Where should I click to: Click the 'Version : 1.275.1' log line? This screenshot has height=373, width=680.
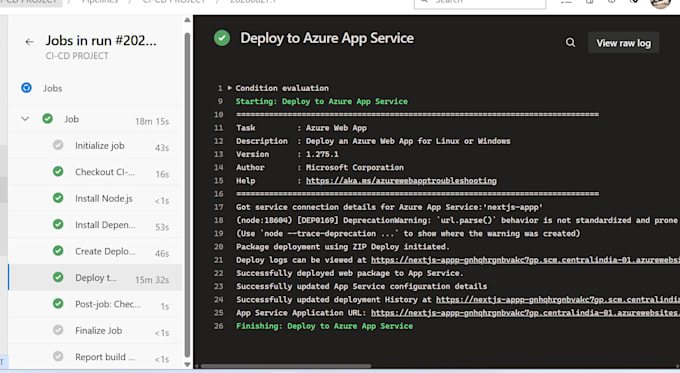287,154
